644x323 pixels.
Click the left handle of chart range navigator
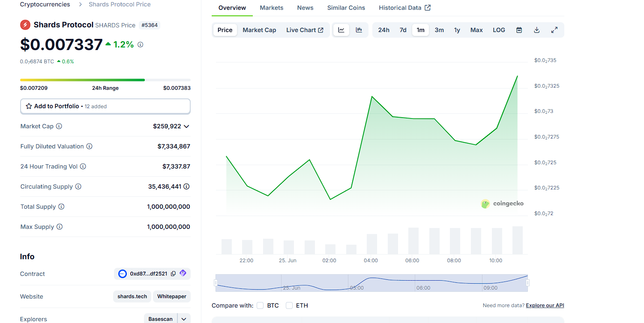pyautogui.click(x=216, y=283)
